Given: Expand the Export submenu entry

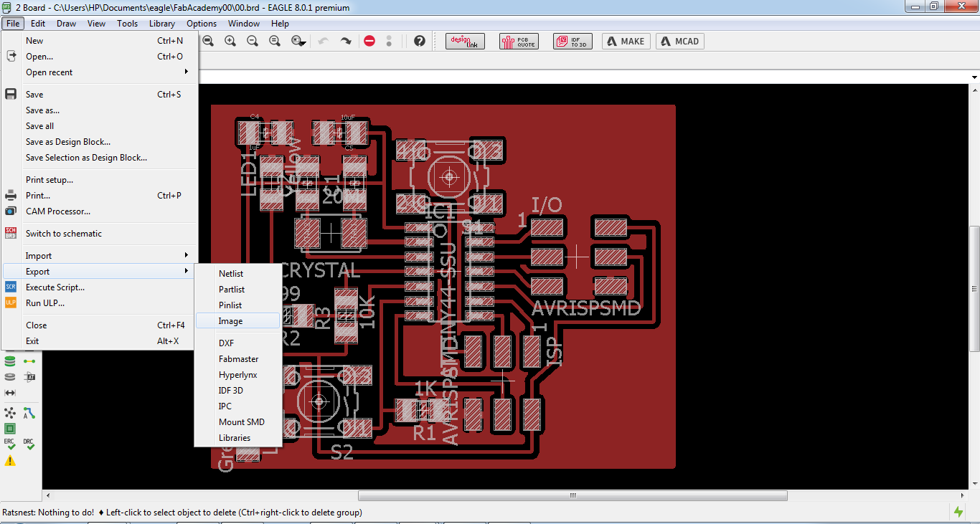Looking at the screenshot, I should 100,272.
